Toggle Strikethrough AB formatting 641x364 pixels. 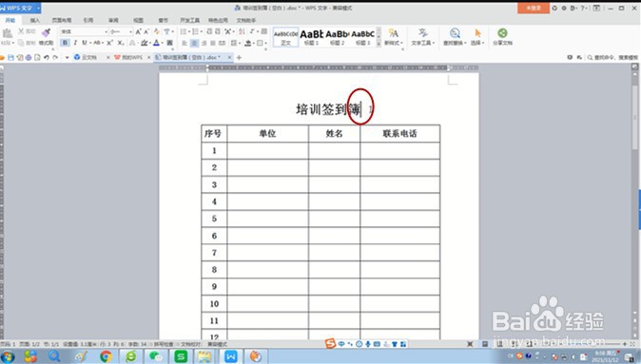coord(97,43)
